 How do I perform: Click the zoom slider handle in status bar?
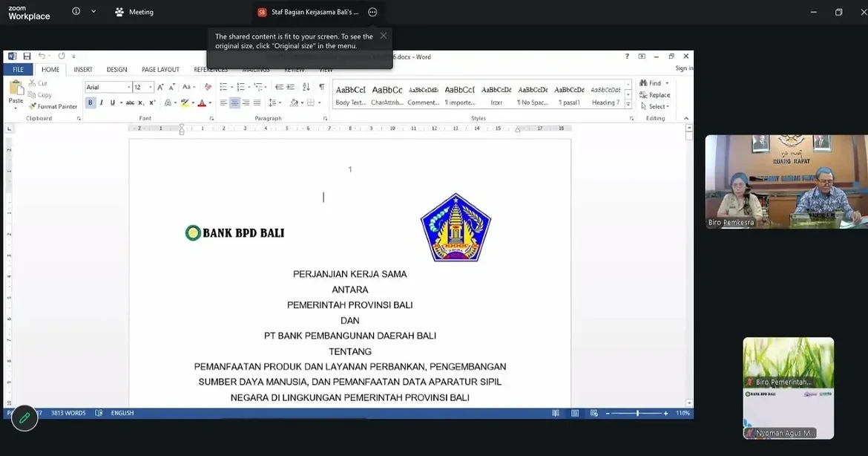pyautogui.click(x=638, y=414)
